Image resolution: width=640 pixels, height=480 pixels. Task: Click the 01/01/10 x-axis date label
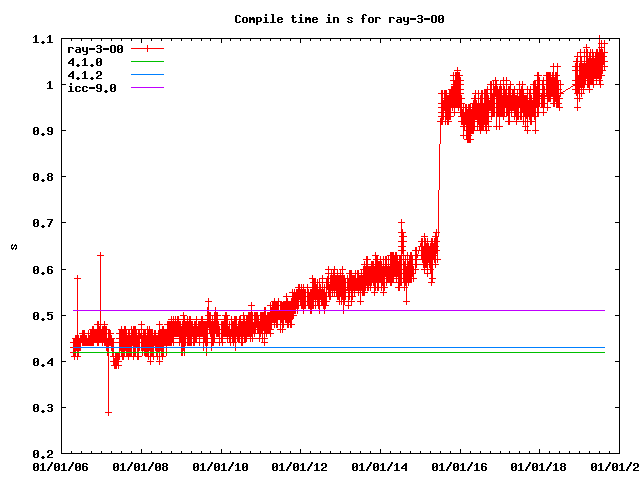pyautogui.click(x=221, y=466)
